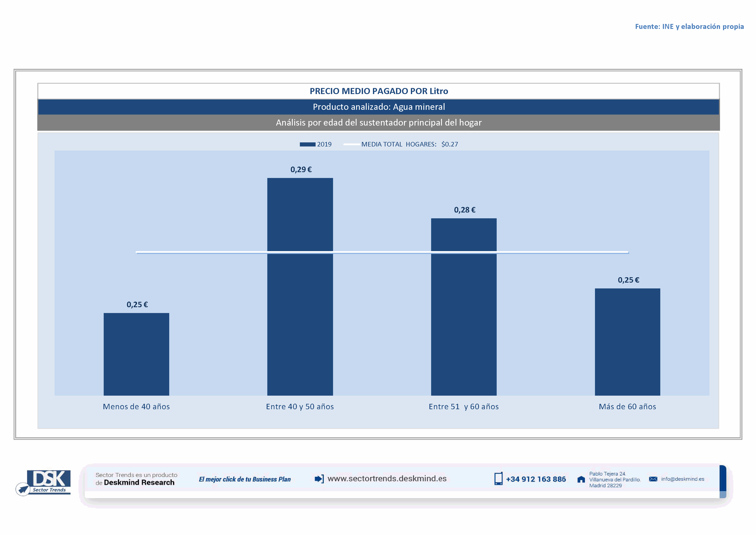This screenshot has width=756, height=535.
Task: Open www.sectortrends.deskmind.es link
Action: click(387, 478)
